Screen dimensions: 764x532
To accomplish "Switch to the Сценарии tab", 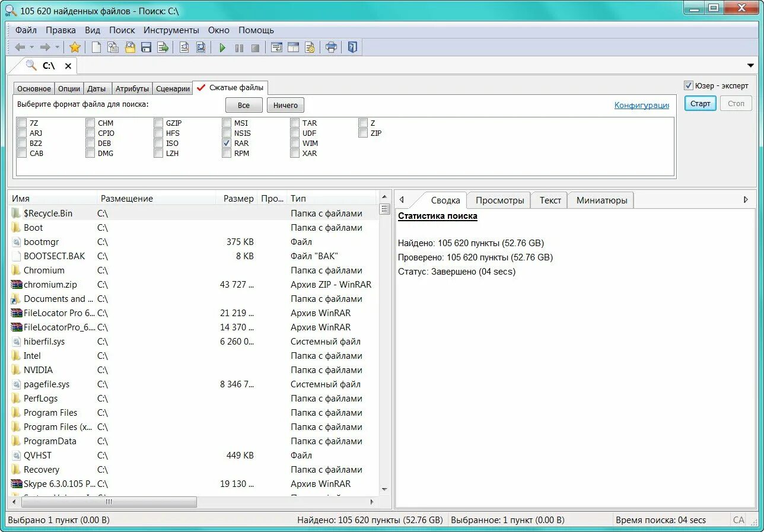I will (x=173, y=88).
